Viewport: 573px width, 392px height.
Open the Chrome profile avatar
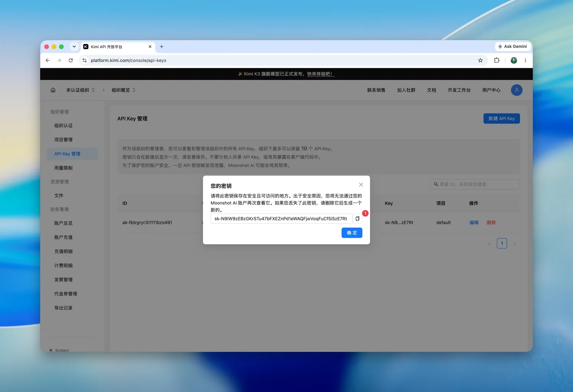point(514,60)
